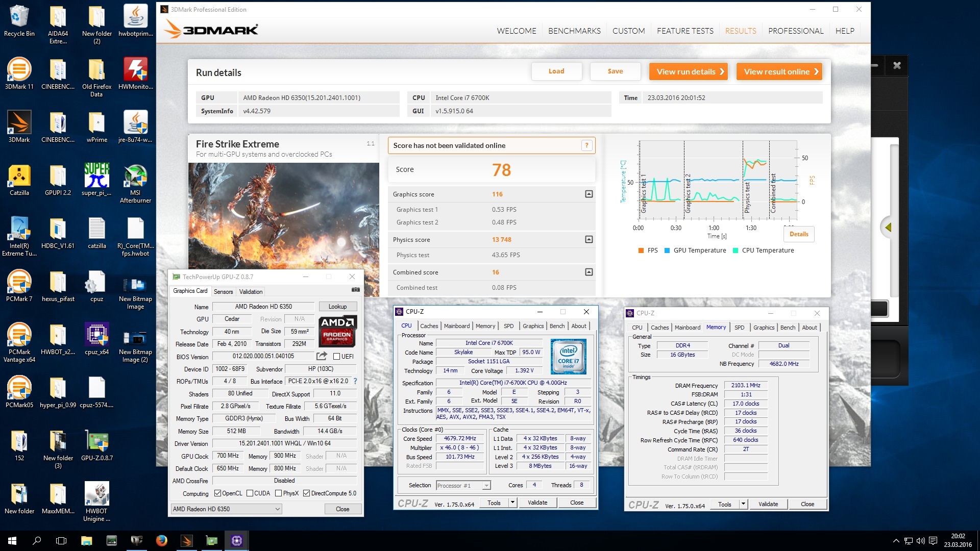Screen dimensions: 980x551
Task: Show hidden system tray icons chevron
Action: coord(896,541)
